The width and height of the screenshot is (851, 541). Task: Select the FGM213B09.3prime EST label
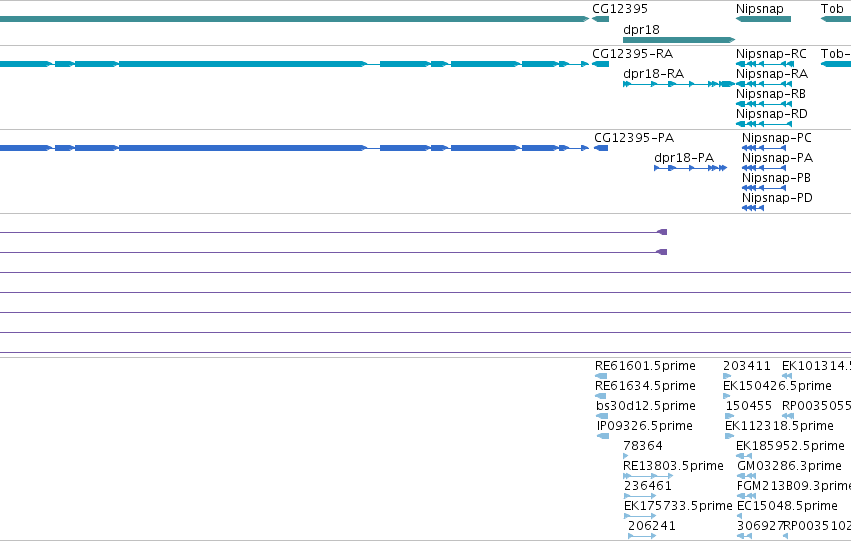[793, 486]
